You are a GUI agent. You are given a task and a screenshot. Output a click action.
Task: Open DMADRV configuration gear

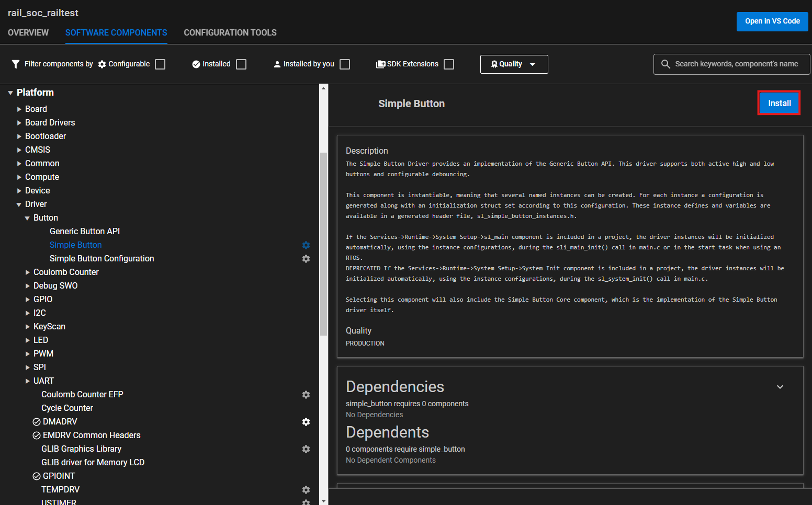306,421
